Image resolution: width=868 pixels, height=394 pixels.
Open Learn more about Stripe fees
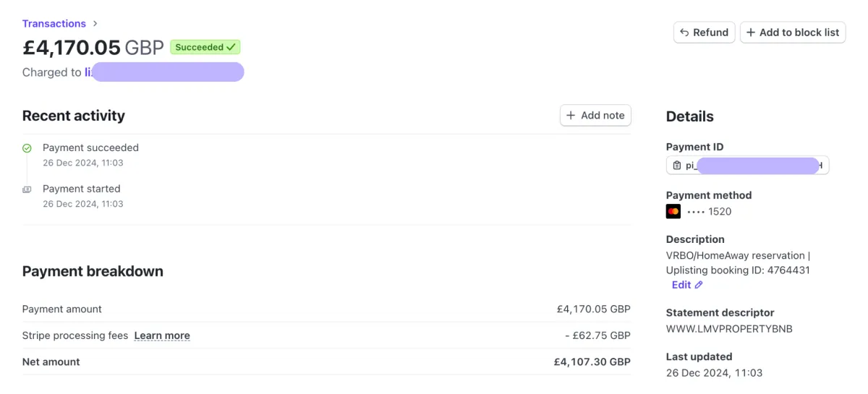162,335
